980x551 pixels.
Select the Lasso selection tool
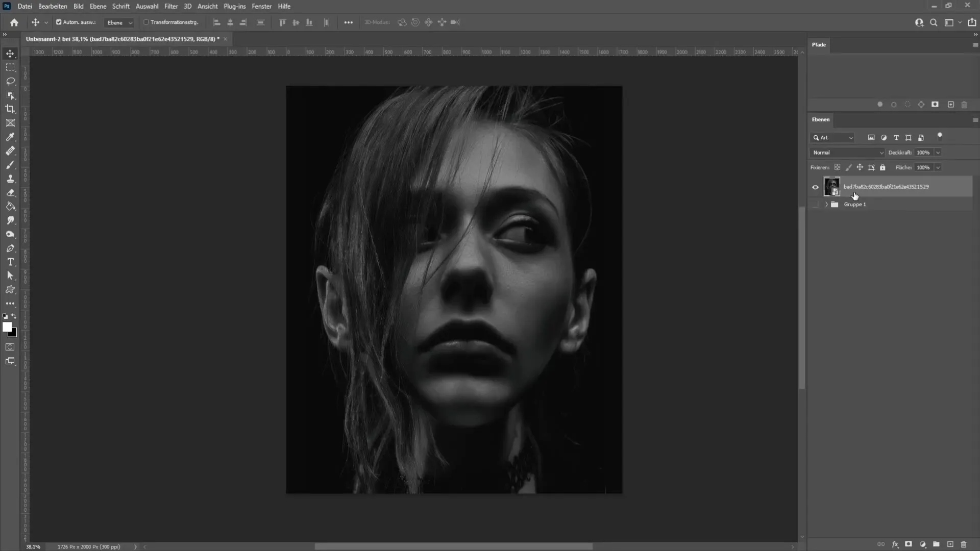pyautogui.click(x=10, y=81)
